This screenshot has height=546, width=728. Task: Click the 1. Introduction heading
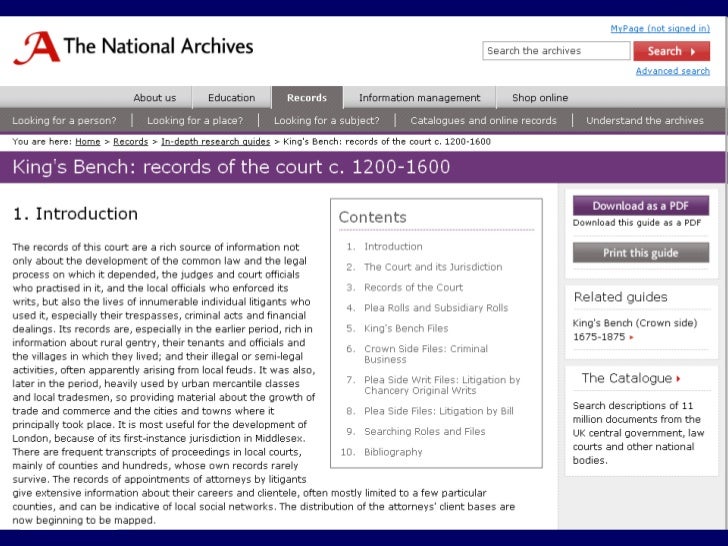point(75,214)
